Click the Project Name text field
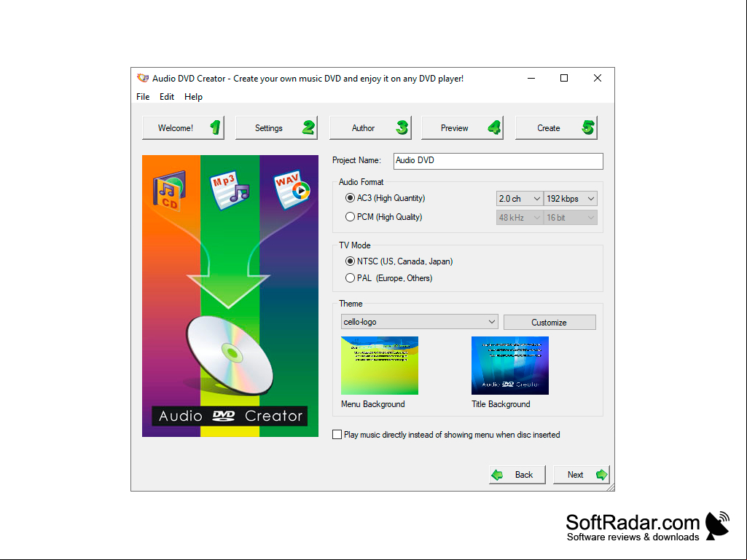Viewport: 747px width, 560px height. 498,161
